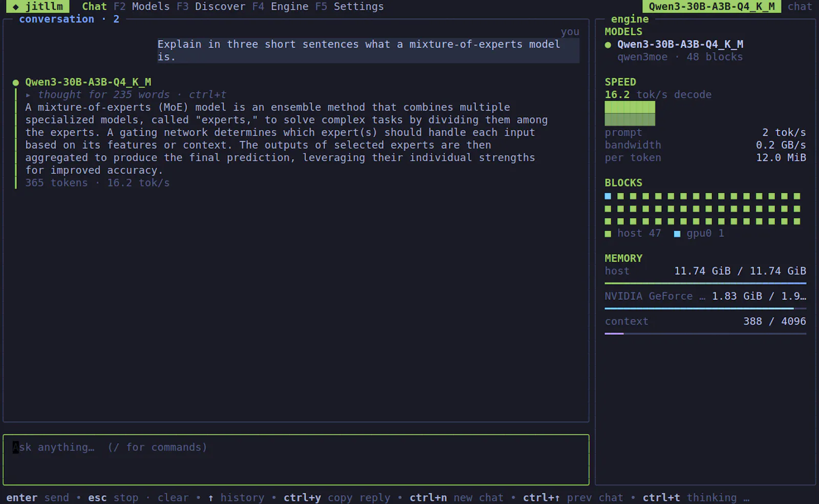Click the prompt '2 tok/s' value
The height and width of the screenshot is (504, 819).
pyautogui.click(x=784, y=133)
